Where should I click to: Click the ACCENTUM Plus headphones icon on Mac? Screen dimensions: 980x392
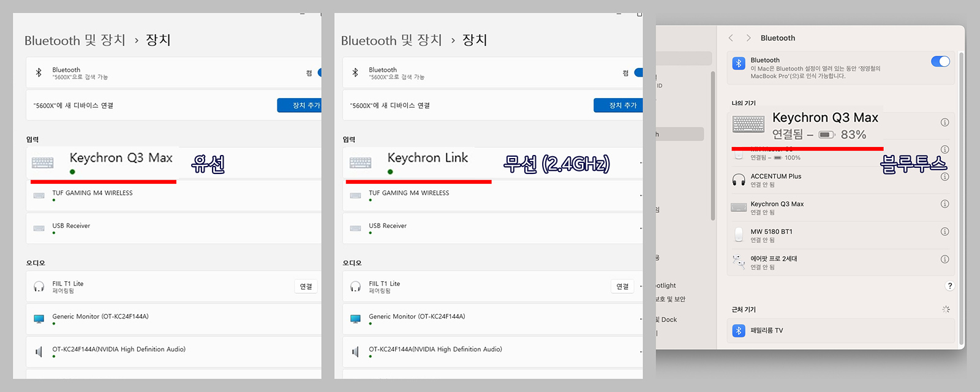tap(739, 180)
